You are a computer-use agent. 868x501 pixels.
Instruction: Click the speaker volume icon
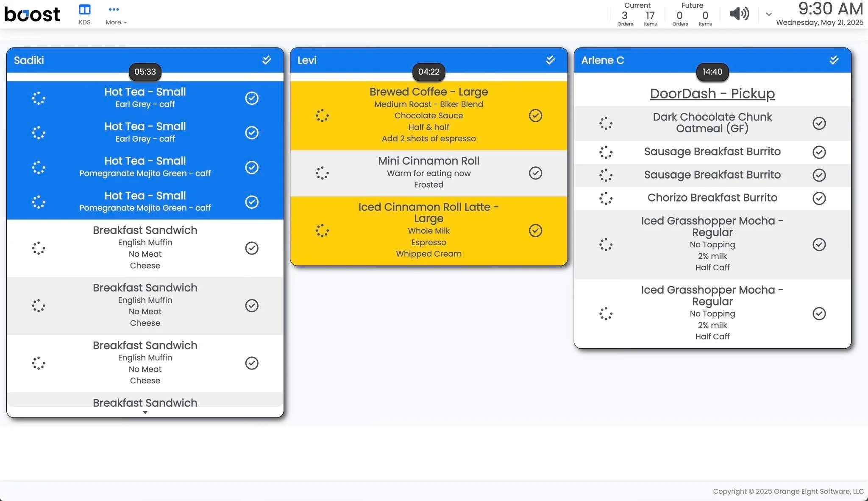click(739, 14)
